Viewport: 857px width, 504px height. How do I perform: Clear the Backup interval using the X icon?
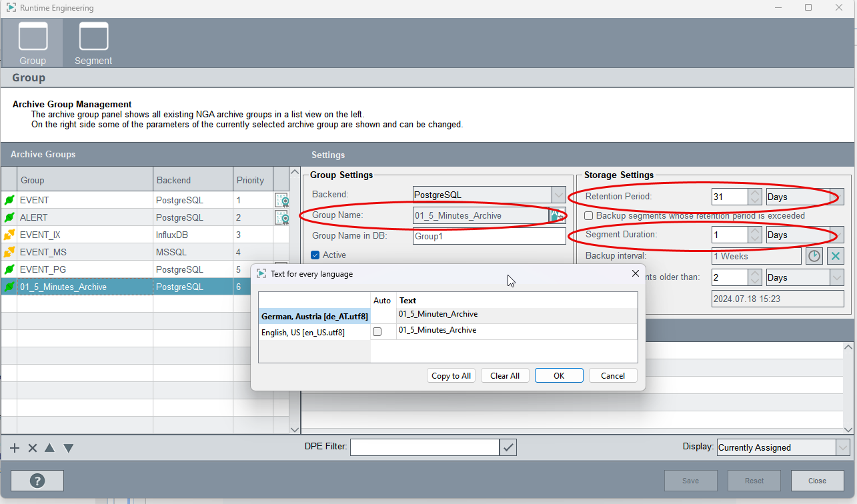[x=835, y=255]
